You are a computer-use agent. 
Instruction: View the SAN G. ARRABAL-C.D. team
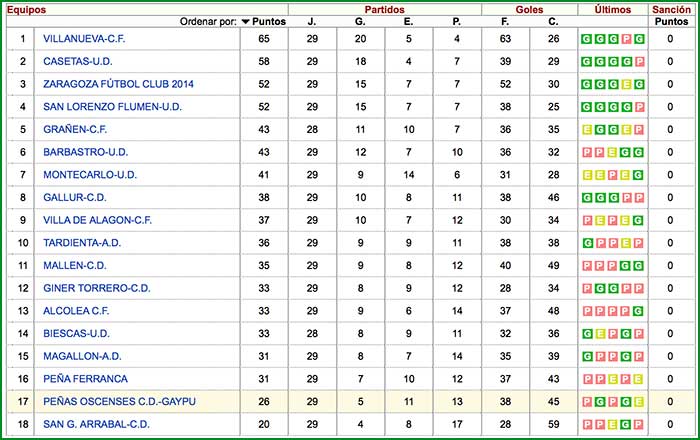(95, 424)
